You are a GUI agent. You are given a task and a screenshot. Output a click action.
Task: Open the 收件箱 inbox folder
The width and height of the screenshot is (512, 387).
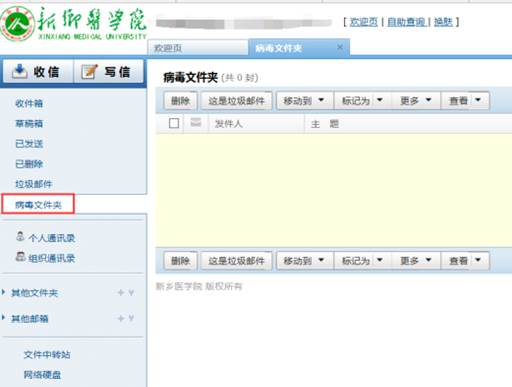29,103
